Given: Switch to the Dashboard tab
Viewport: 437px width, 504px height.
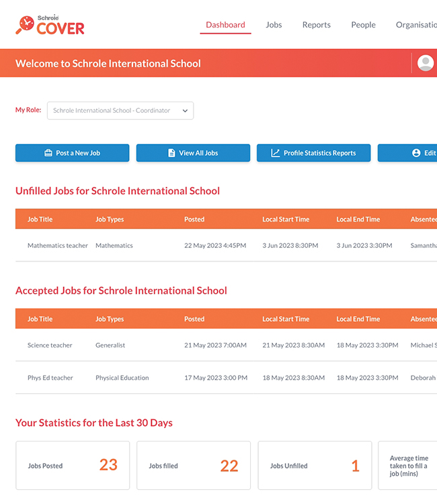Looking at the screenshot, I should click(225, 25).
